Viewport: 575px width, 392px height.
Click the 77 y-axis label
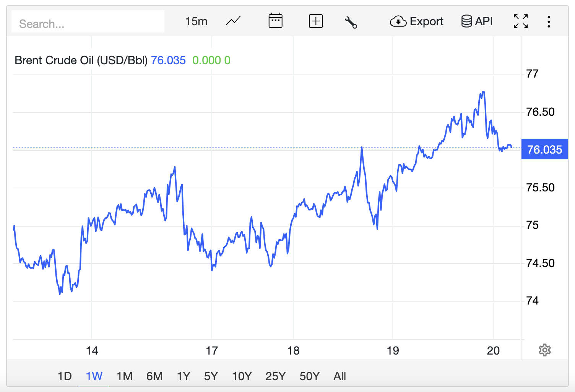pyautogui.click(x=532, y=74)
